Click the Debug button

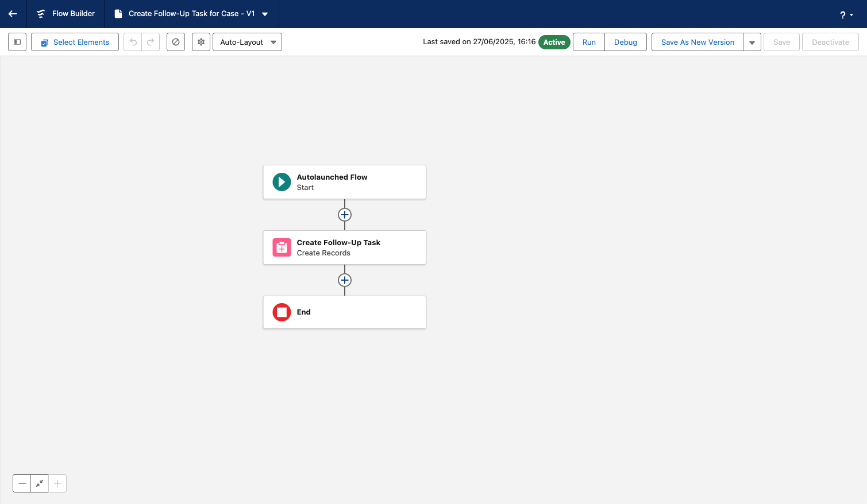pyautogui.click(x=625, y=42)
